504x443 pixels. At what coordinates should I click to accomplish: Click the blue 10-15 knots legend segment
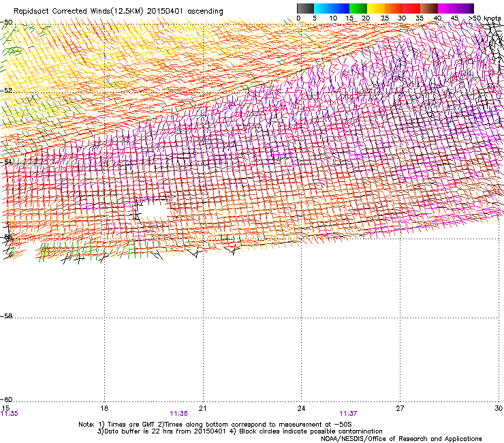tap(341, 8)
